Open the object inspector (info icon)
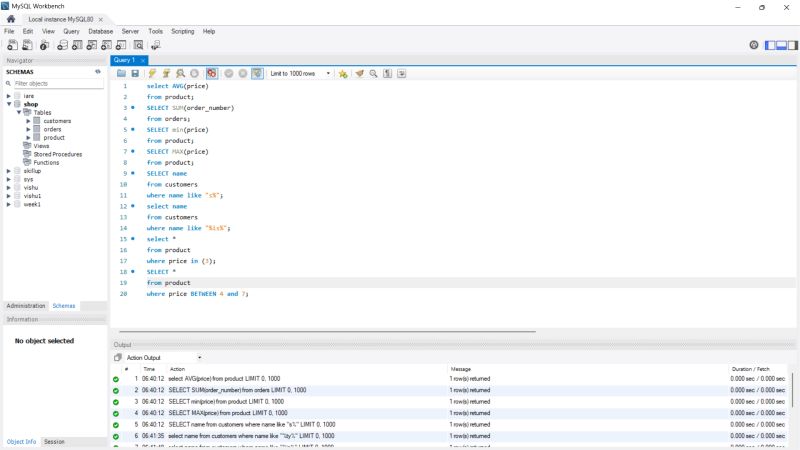The height and width of the screenshot is (450, 800). tap(44, 45)
